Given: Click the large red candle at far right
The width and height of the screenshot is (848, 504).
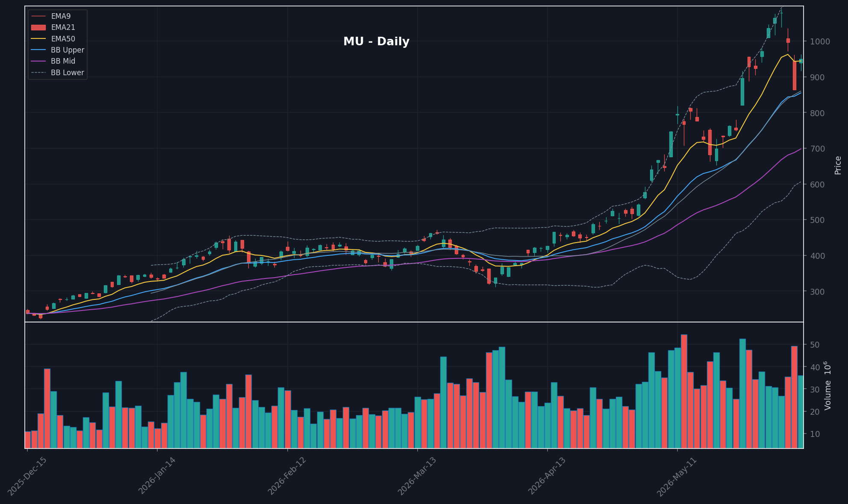Looking at the screenshot, I should pyautogui.click(x=794, y=75).
